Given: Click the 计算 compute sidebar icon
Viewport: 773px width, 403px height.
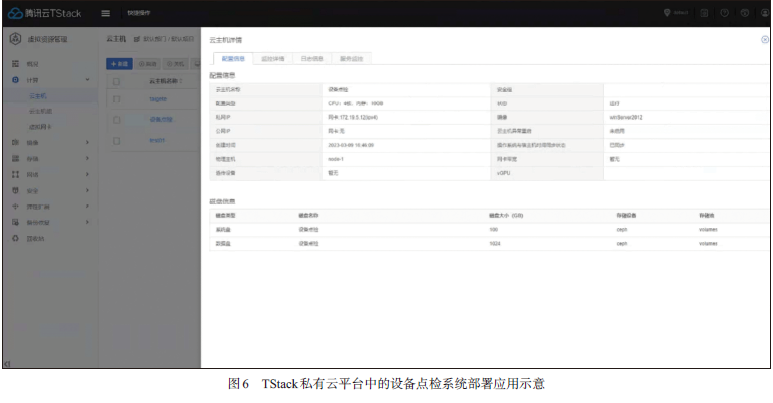Looking at the screenshot, I should tap(15, 79).
